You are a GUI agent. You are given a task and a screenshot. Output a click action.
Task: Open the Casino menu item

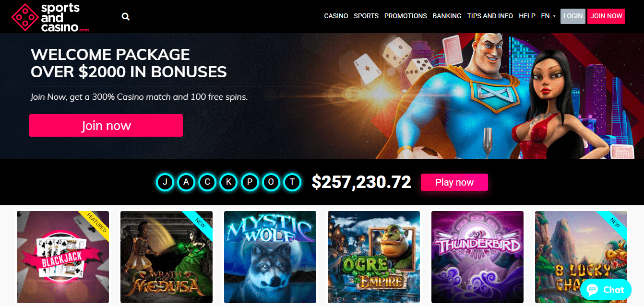coord(336,16)
